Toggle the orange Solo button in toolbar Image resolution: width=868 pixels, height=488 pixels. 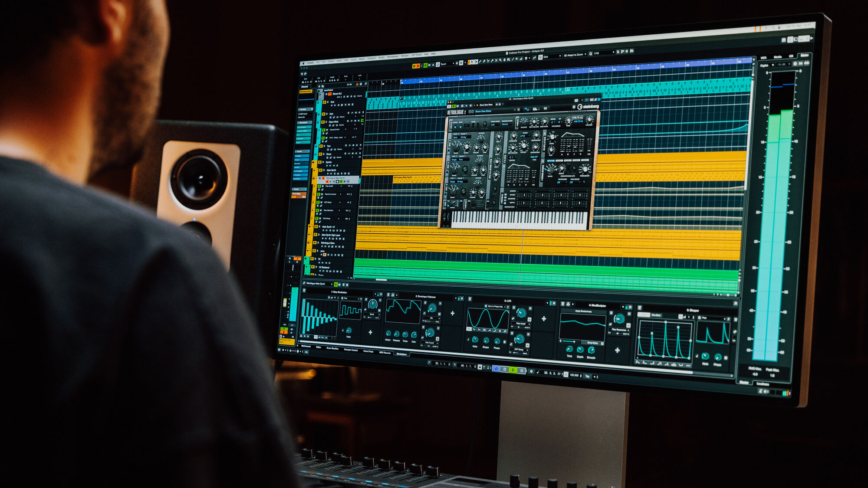pos(418,66)
